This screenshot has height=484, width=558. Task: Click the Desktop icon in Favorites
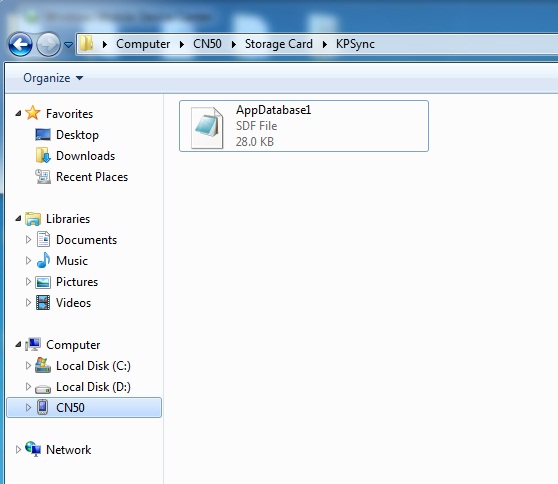[x=43, y=135]
